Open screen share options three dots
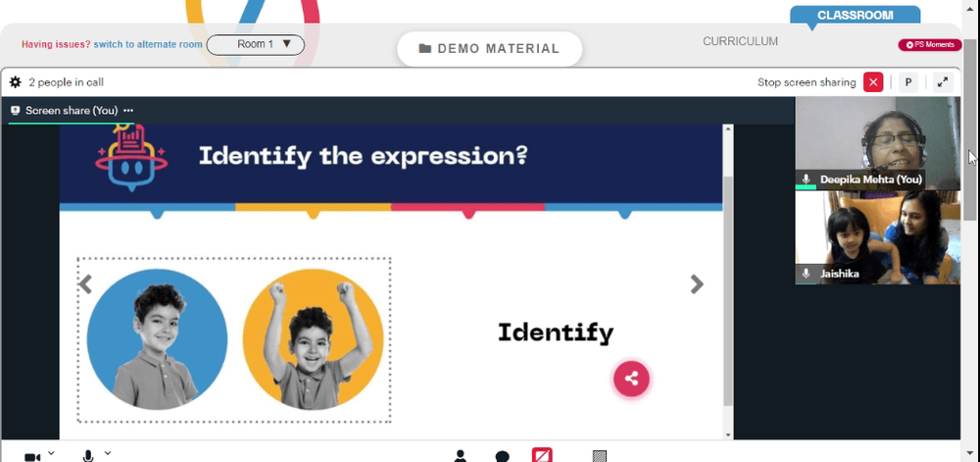Image resolution: width=980 pixels, height=462 pixels. pyautogui.click(x=128, y=111)
